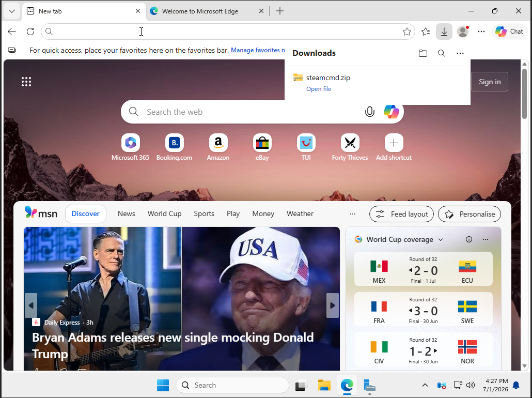
Task: Open Bryan Adams news headline
Action: click(x=173, y=345)
